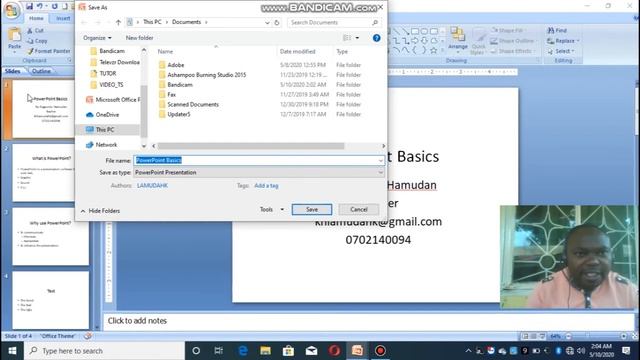
Task: Select the Scanned Documents folder
Action: click(193, 104)
